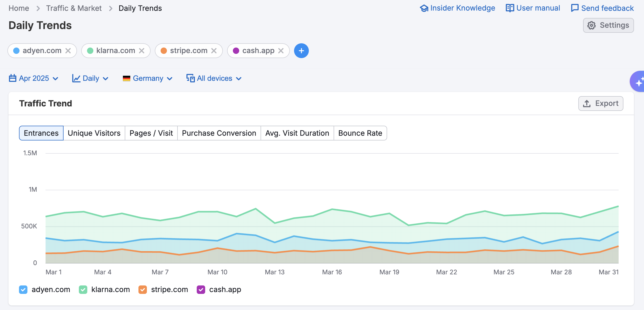Viewport: 644px width, 310px height.
Task: Click the blue plus add-domain button
Action: coord(301,51)
